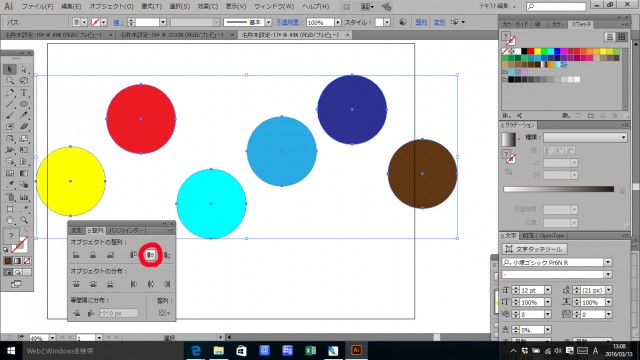
Task: Open the 49% zoom level dropdown
Action: (53, 338)
